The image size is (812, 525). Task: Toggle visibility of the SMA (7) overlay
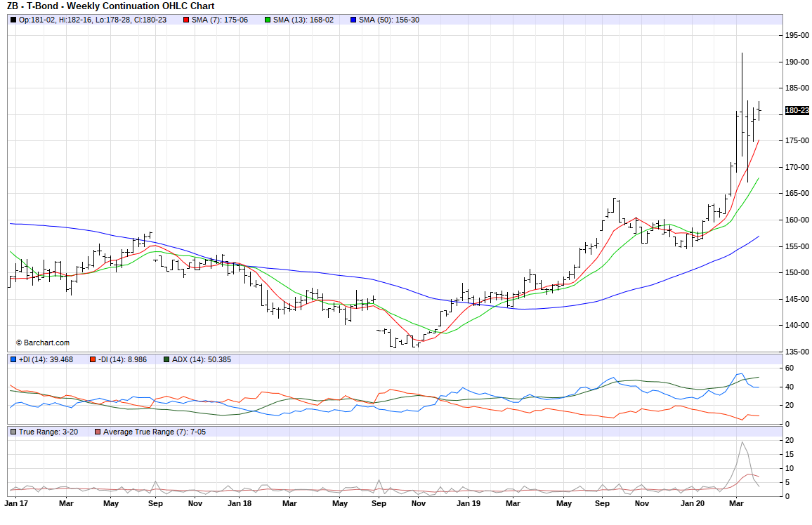(187, 20)
